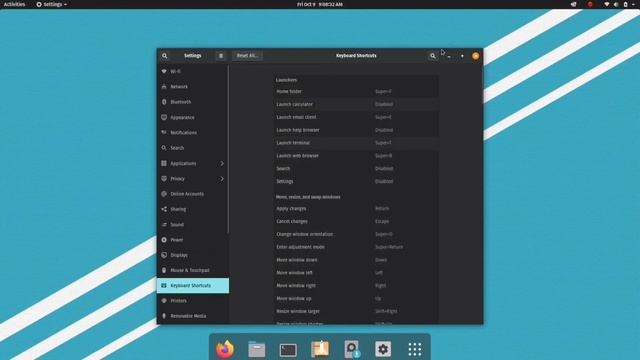Open the Settings hamburger menu button

(221, 56)
